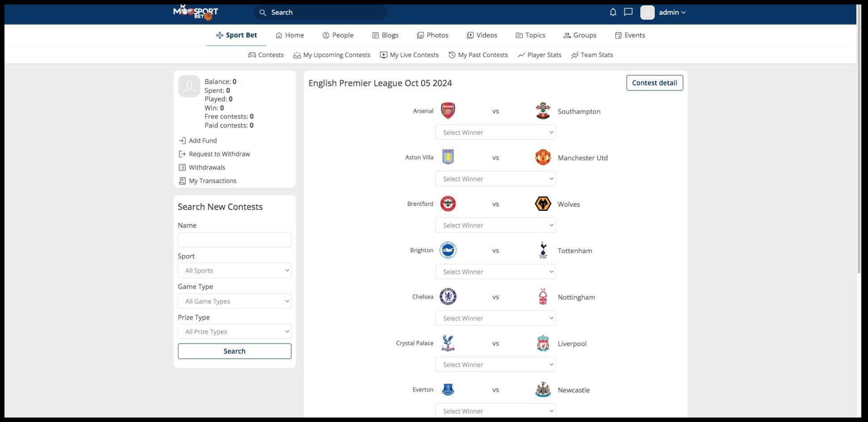This screenshot has height=422, width=868.
Task: Open the All Game Types dropdown
Action: [234, 301]
